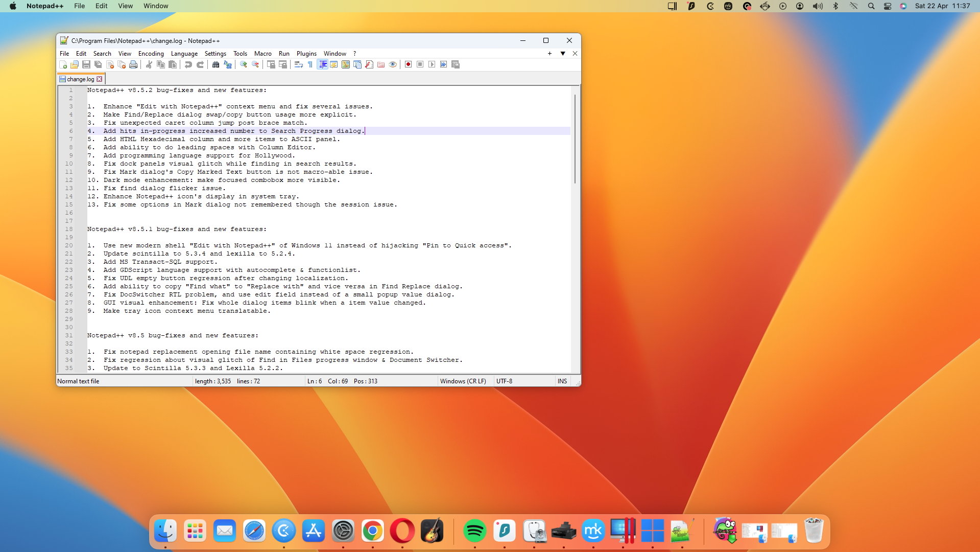Image resolution: width=980 pixels, height=552 pixels.
Task: Open the Encoding menu
Action: click(151, 54)
